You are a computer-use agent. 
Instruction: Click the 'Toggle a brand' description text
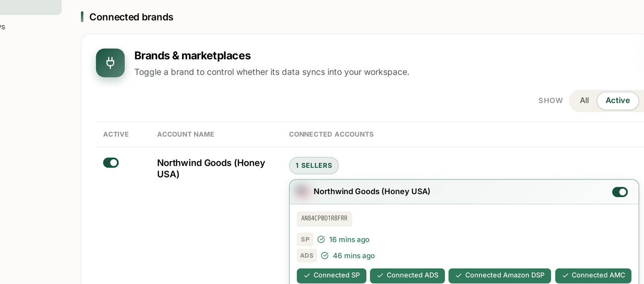point(272,72)
